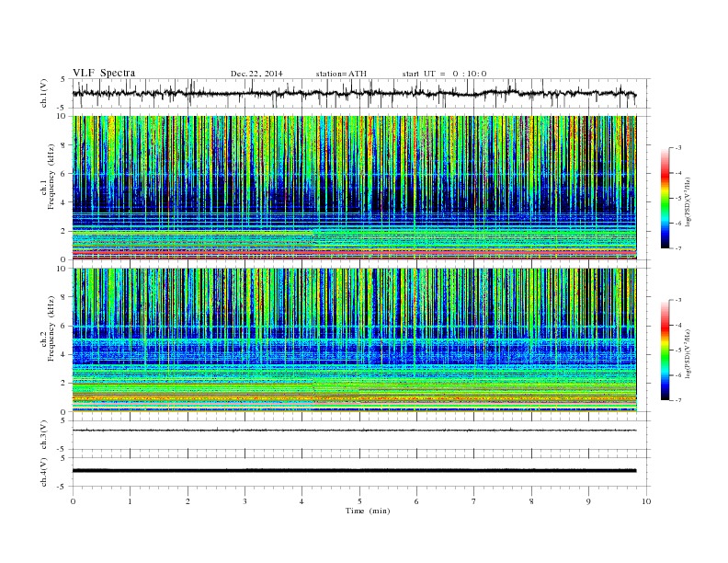
Task: Click the 'Time (min)' axis label
Action: 368,511
